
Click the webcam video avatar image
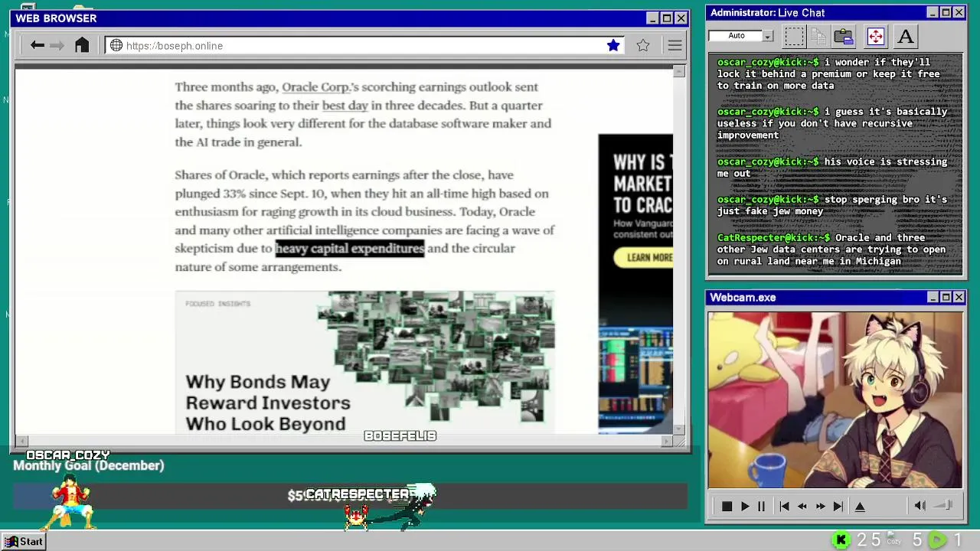835,399
